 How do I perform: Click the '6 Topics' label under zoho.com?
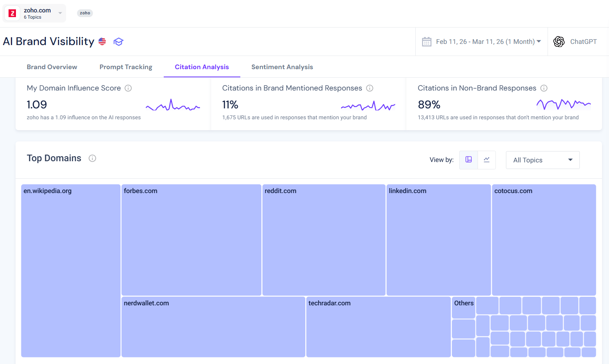point(33,17)
